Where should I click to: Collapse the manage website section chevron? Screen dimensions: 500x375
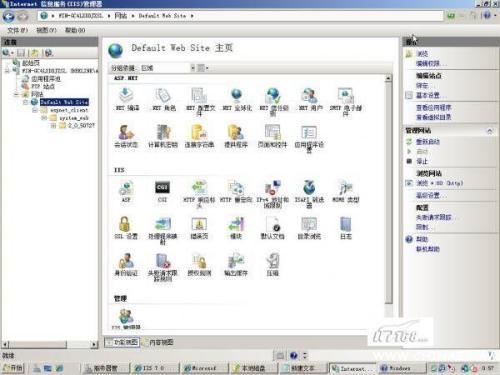point(490,131)
